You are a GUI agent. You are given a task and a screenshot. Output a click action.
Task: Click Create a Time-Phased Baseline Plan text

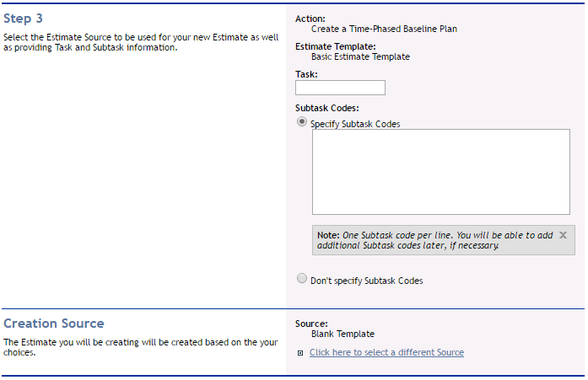(x=384, y=29)
